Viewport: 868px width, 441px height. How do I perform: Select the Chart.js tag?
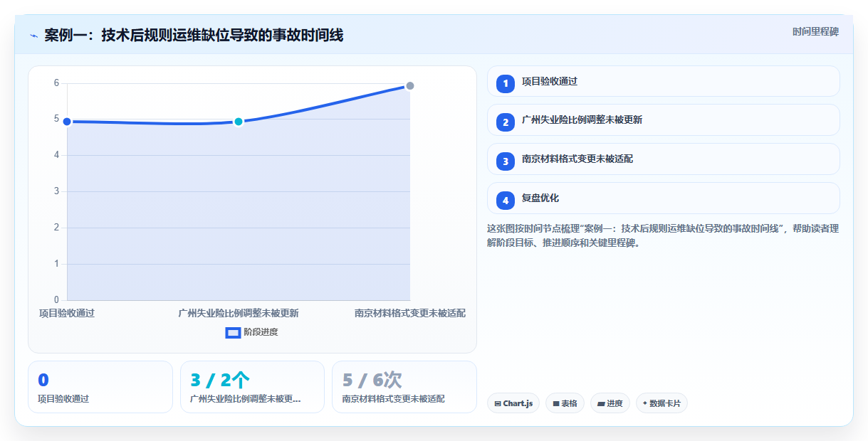pos(513,403)
